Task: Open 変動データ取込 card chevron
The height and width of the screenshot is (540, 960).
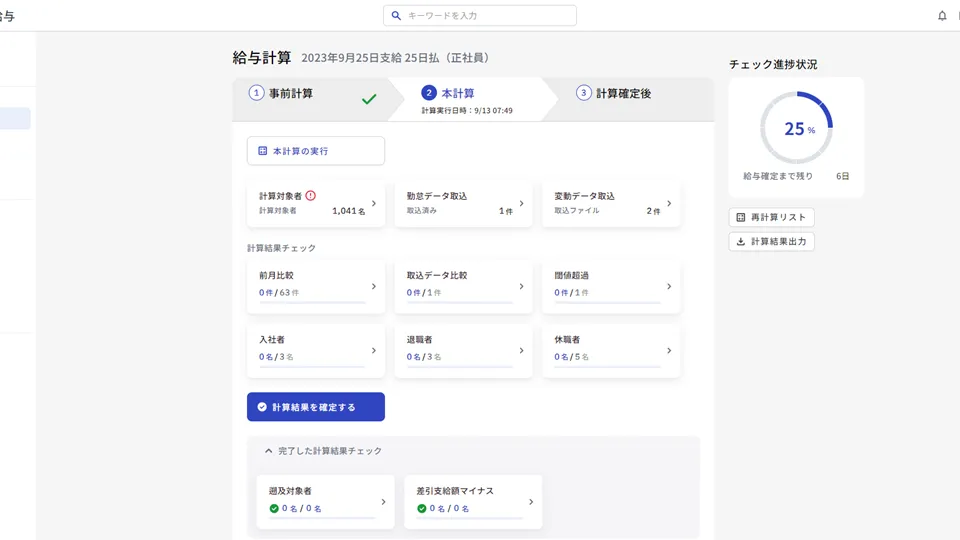Action: (669, 203)
